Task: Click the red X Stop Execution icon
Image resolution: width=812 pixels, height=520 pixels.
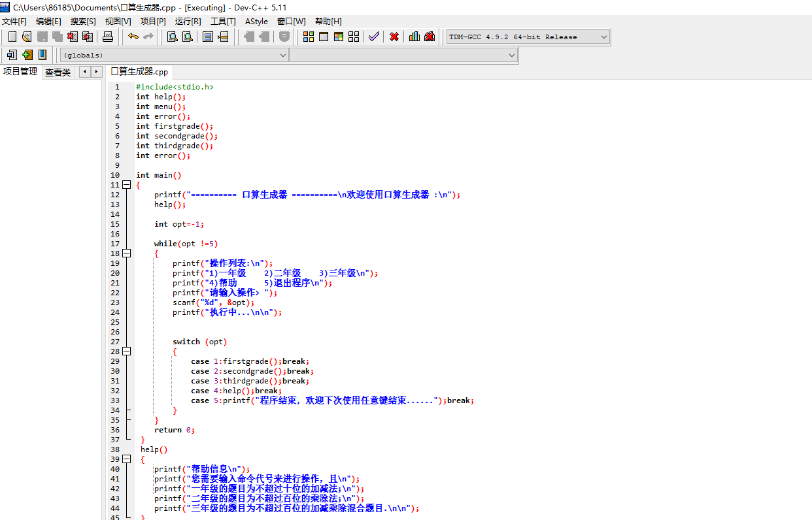Action: pos(394,37)
